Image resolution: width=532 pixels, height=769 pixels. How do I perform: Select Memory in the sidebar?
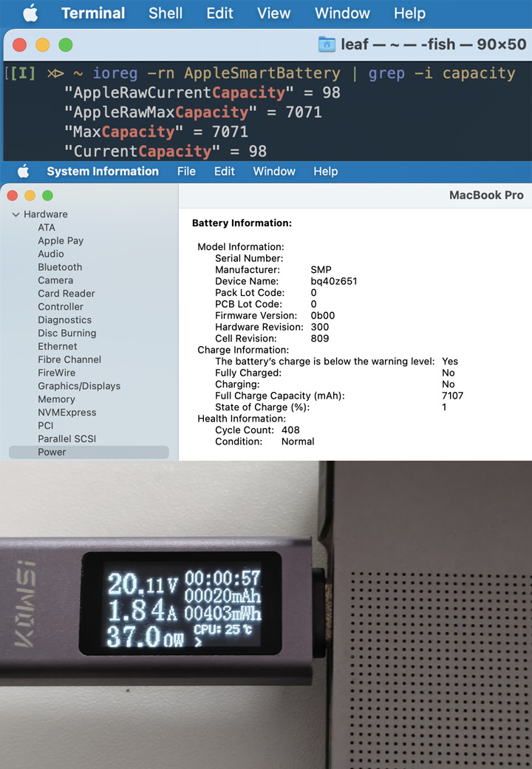56,399
